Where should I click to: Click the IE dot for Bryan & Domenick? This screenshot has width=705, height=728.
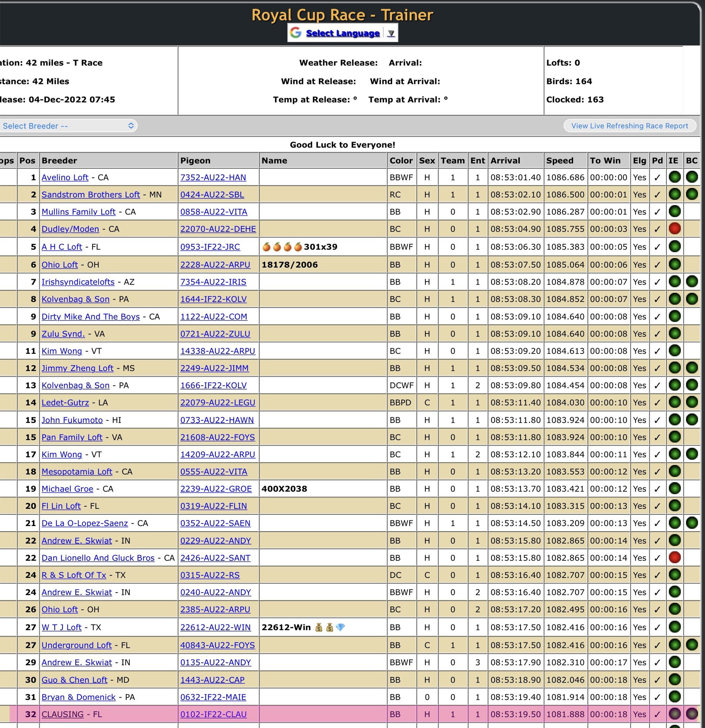coord(675,696)
